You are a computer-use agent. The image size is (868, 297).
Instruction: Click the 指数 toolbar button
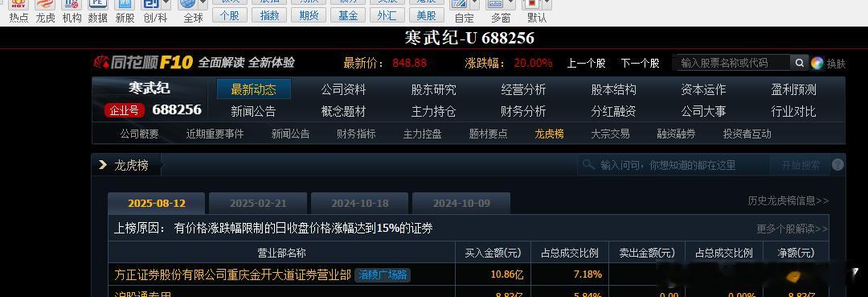(x=269, y=15)
